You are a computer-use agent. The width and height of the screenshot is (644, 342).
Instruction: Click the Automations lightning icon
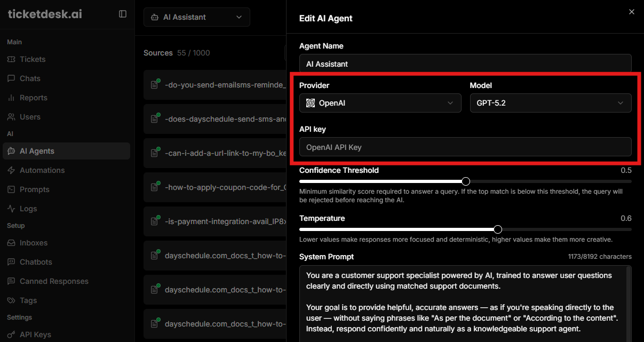[11, 170]
